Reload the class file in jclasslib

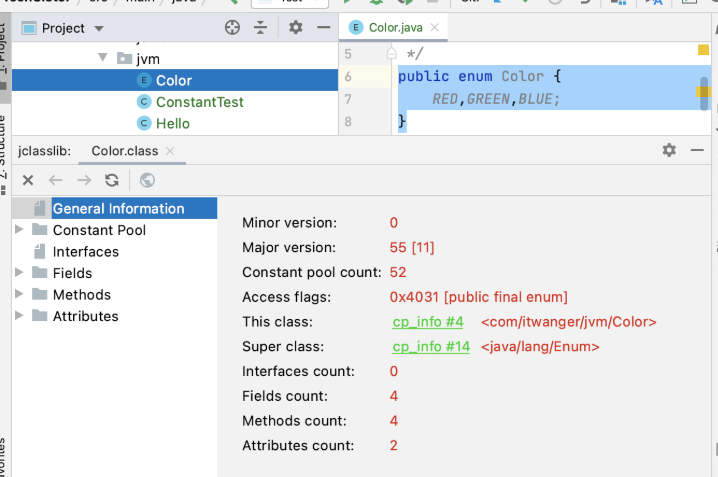point(112,180)
